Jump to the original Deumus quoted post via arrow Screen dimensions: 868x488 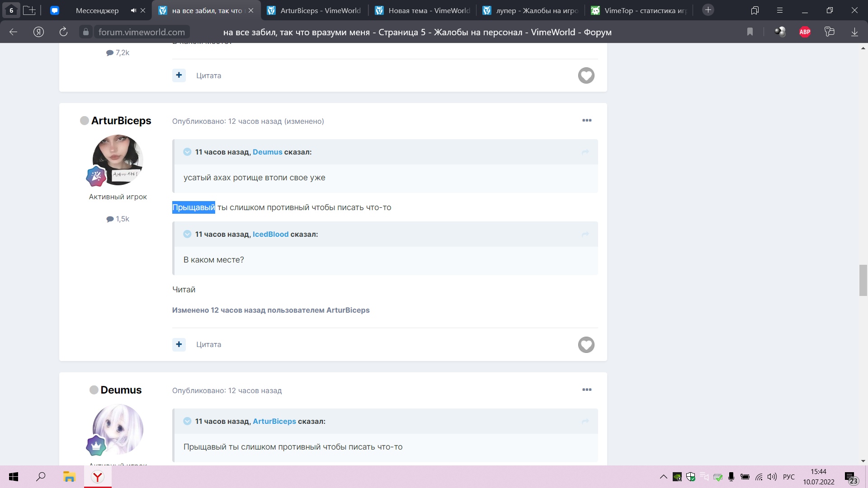coord(585,152)
